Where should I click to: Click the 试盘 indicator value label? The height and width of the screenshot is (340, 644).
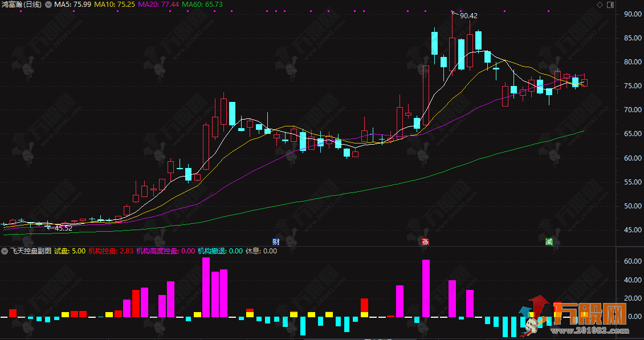70,251
